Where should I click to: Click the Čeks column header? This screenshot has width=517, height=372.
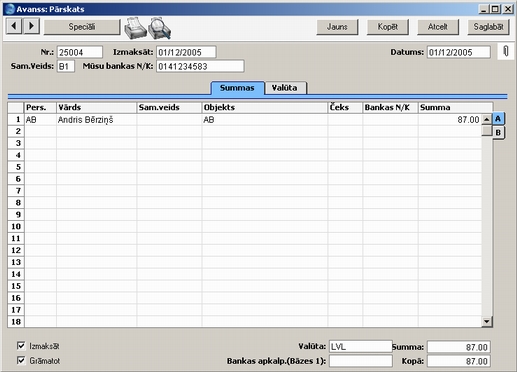[345, 107]
